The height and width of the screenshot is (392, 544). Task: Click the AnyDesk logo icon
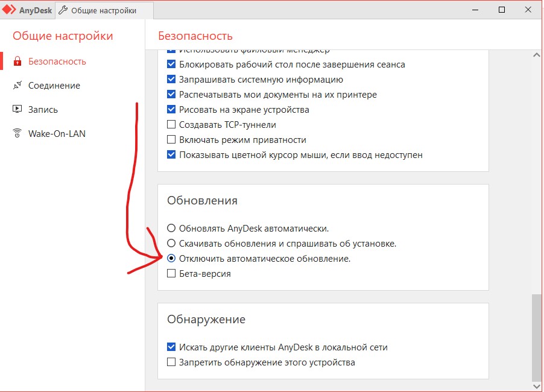point(9,10)
